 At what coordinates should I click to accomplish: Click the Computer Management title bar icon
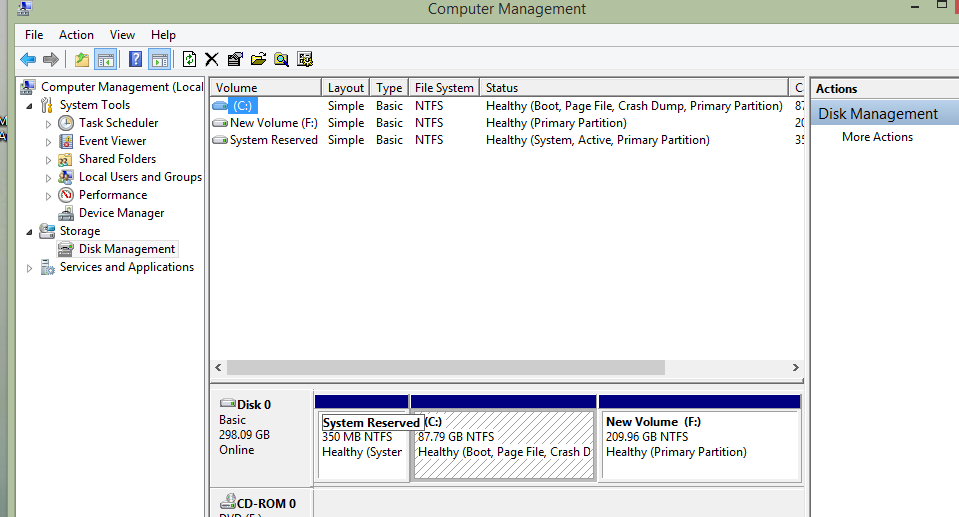[x=24, y=8]
